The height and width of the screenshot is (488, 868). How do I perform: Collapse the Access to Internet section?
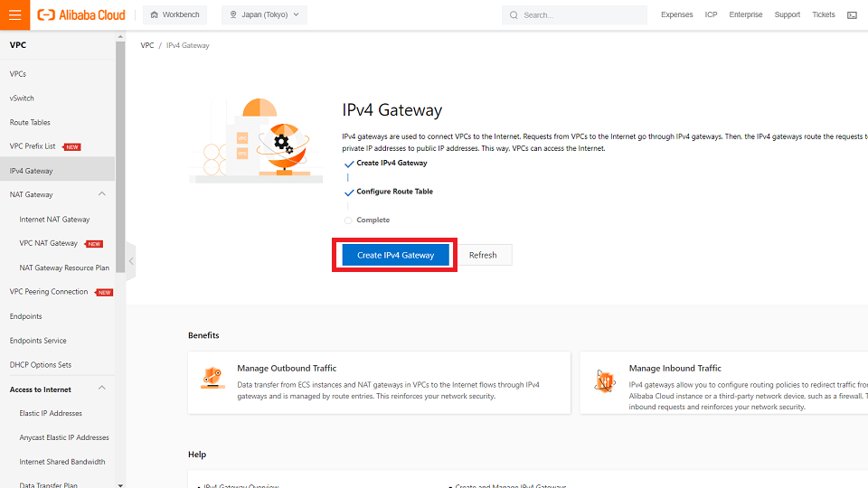pos(102,388)
